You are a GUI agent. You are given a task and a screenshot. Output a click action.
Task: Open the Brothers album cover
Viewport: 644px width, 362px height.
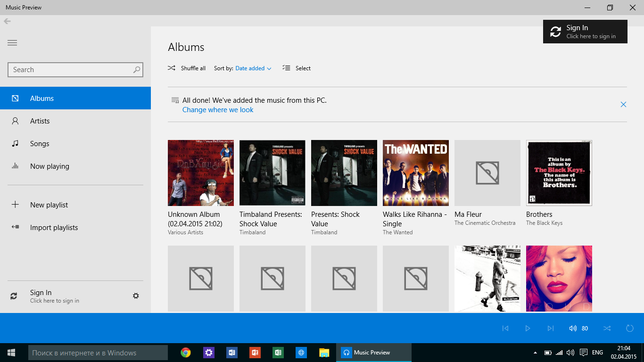pyautogui.click(x=559, y=173)
